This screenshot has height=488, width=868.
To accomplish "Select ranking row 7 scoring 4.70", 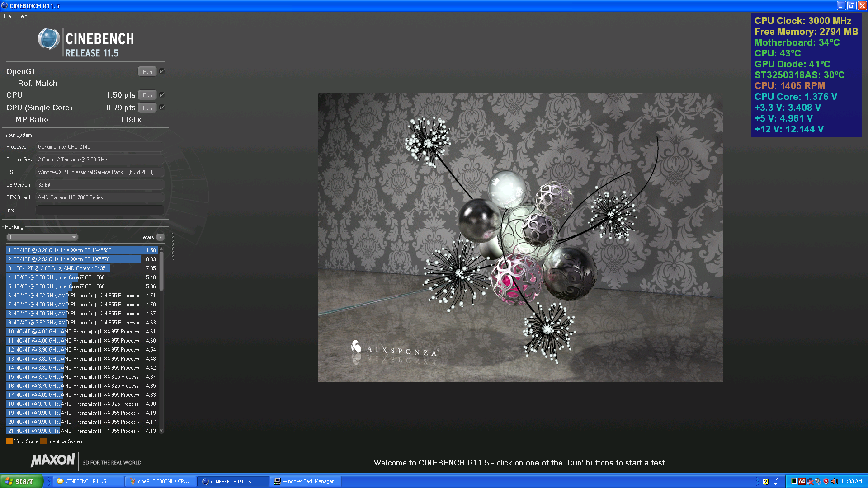I will (x=82, y=305).
